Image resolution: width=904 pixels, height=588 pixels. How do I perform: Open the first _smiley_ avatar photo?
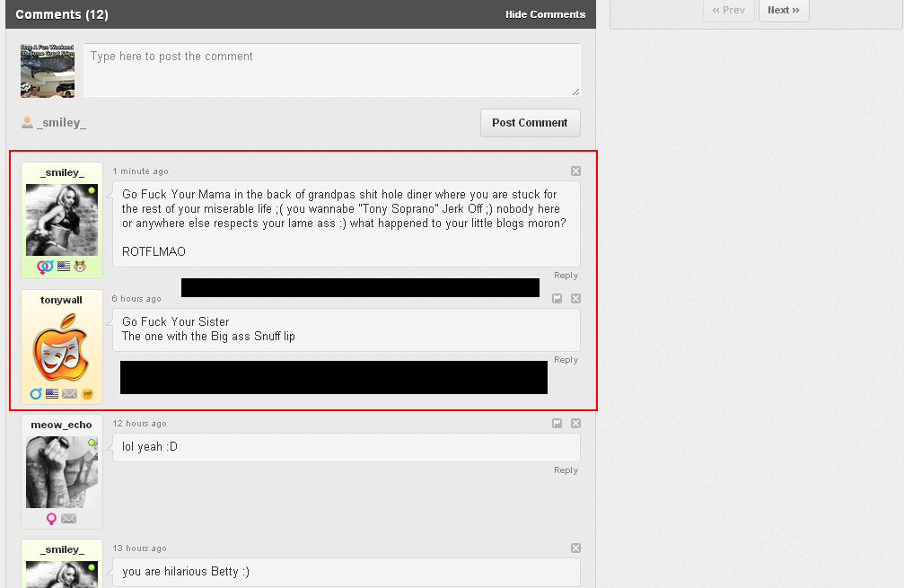[62, 220]
